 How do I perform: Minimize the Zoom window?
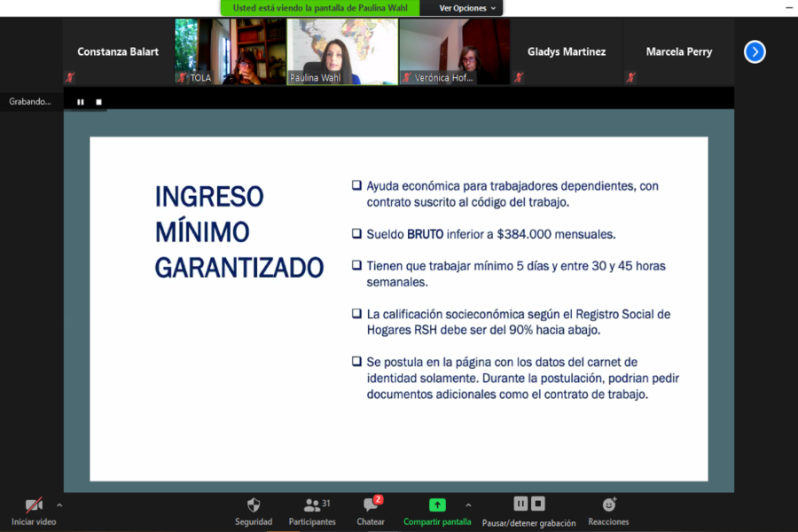click(789, 7)
